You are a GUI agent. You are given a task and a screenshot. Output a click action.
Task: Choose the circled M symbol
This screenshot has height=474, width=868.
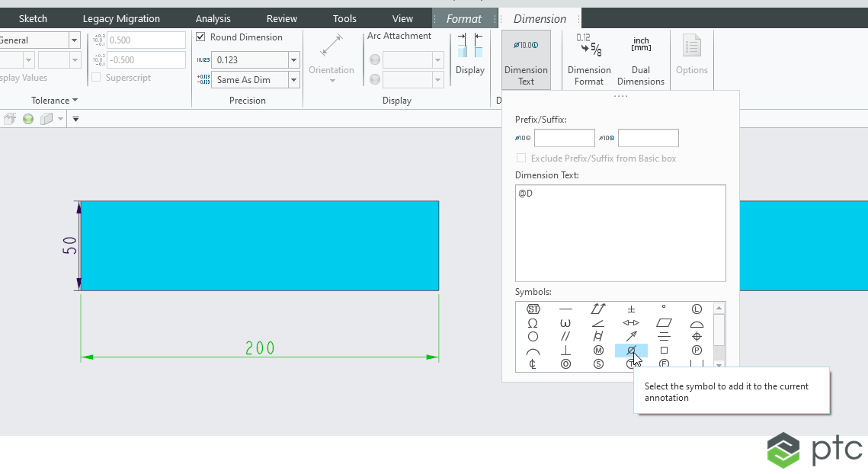point(598,351)
